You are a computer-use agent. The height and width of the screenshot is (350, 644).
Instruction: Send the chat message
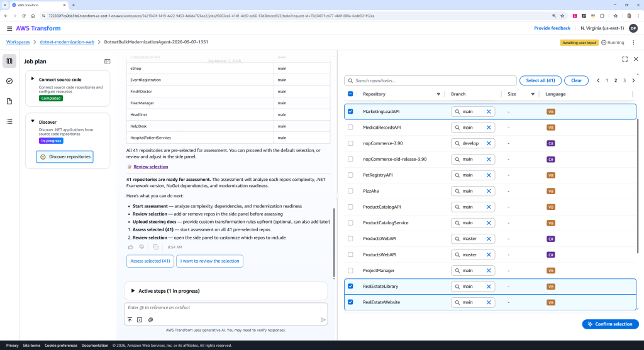click(x=323, y=320)
